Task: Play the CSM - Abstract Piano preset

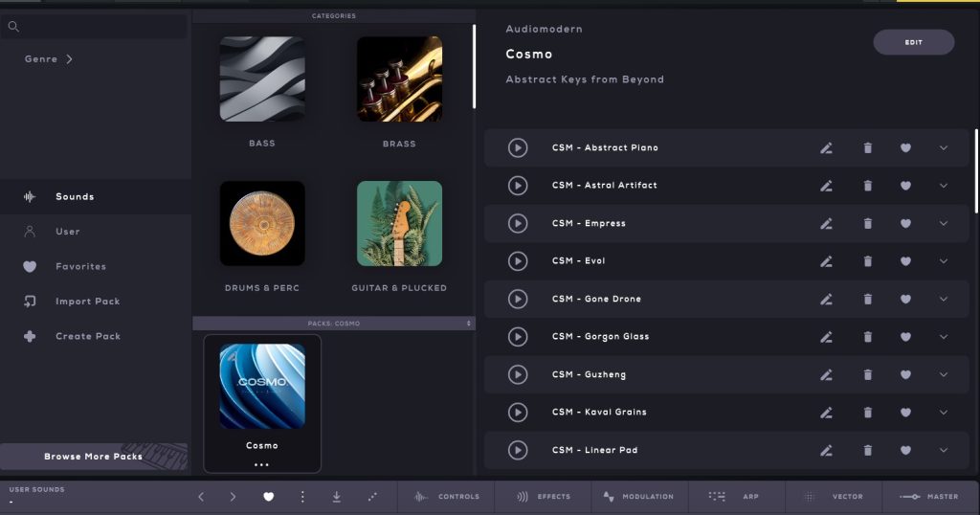Action: pyautogui.click(x=518, y=147)
